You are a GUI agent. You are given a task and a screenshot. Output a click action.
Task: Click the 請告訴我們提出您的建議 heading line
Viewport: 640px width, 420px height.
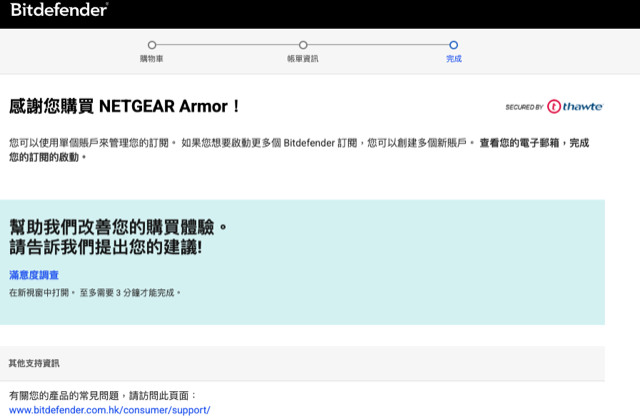[106, 247]
